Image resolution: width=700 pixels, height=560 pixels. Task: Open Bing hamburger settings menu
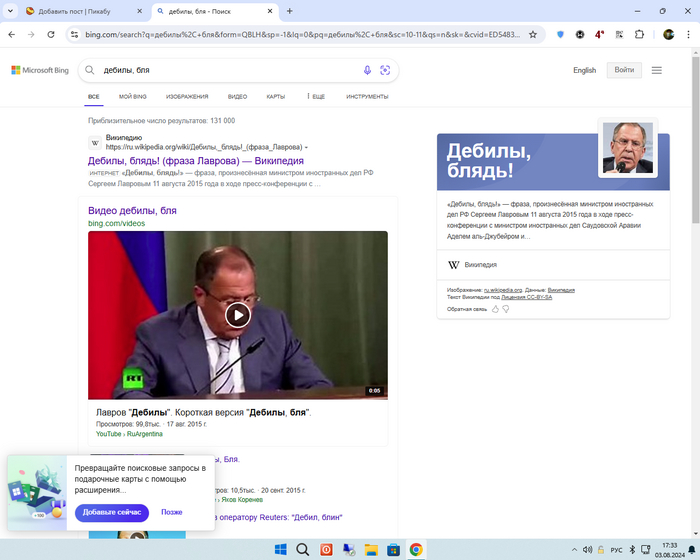point(656,70)
